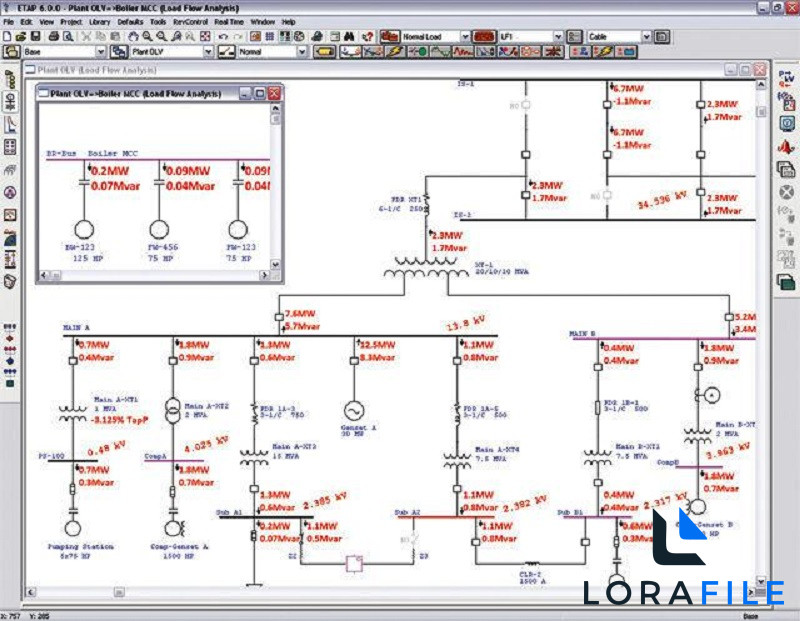The image size is (800, 621).
Task: Select the Gen-set A generator symbol
Action: click(x=354, y=411)
